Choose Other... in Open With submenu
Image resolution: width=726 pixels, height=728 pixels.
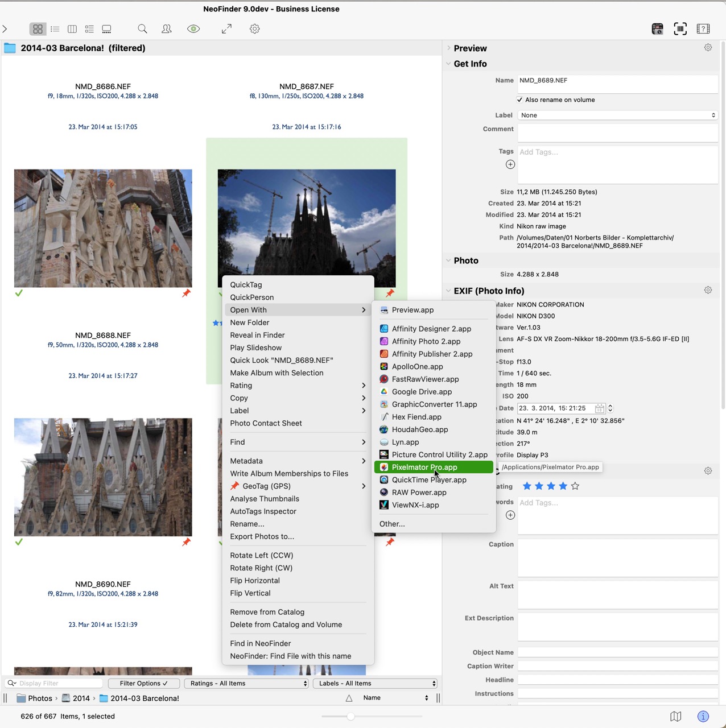tap(434, 524)
